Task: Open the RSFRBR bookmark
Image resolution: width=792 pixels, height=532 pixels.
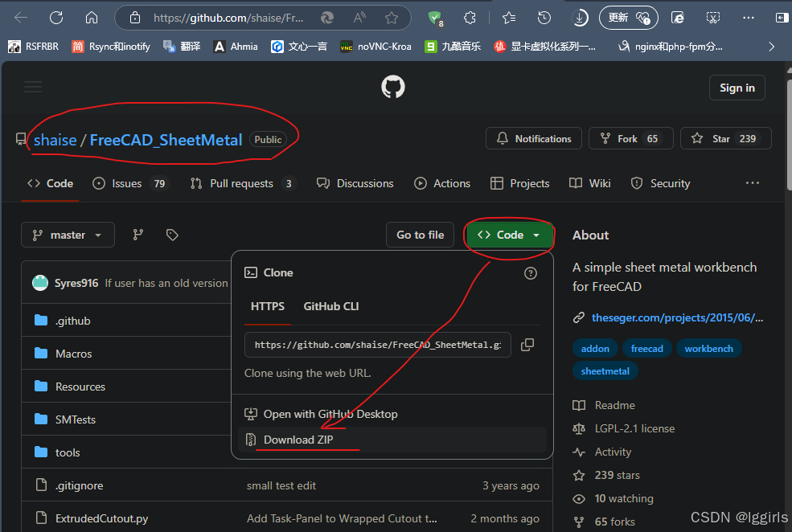Action: (x=33, y=47)
